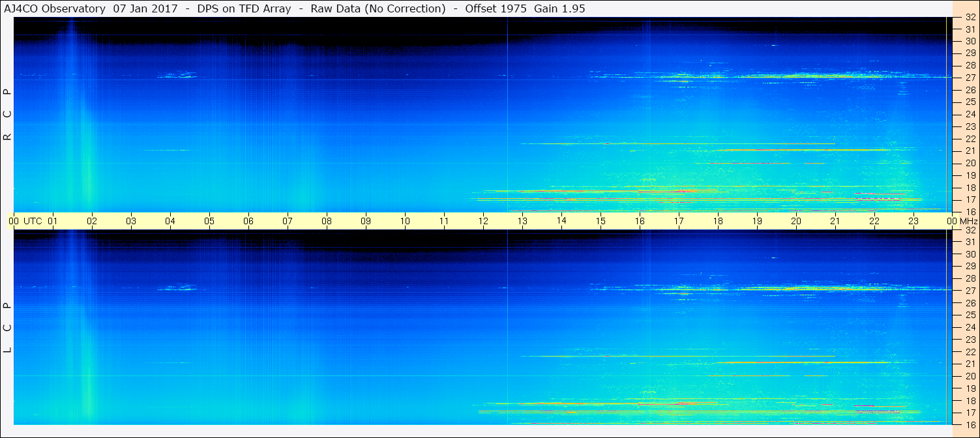Screen dimensions: 980x438
Task: Select hour 12 on the UTC time axis
Action: tap(483, 221)
